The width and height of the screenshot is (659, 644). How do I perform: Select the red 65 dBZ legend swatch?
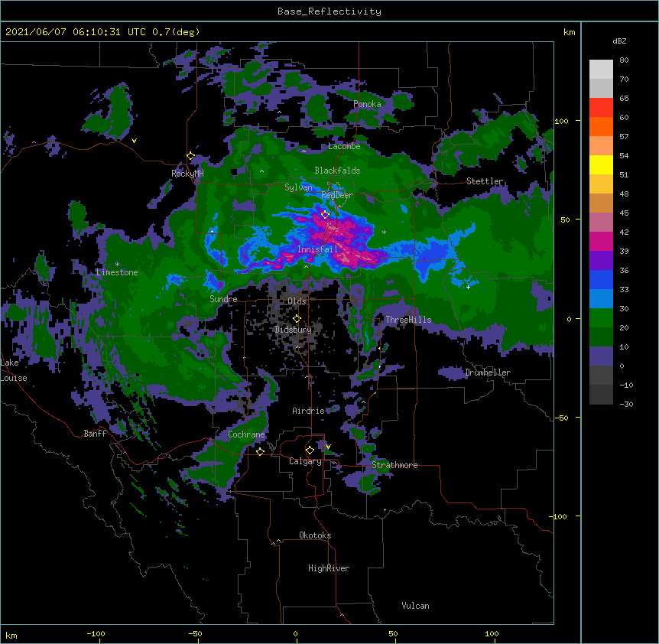[x=601, y=108]
